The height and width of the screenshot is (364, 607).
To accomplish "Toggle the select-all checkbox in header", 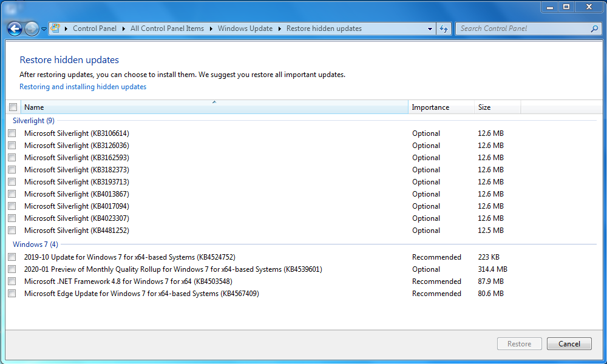I will 13,107.
